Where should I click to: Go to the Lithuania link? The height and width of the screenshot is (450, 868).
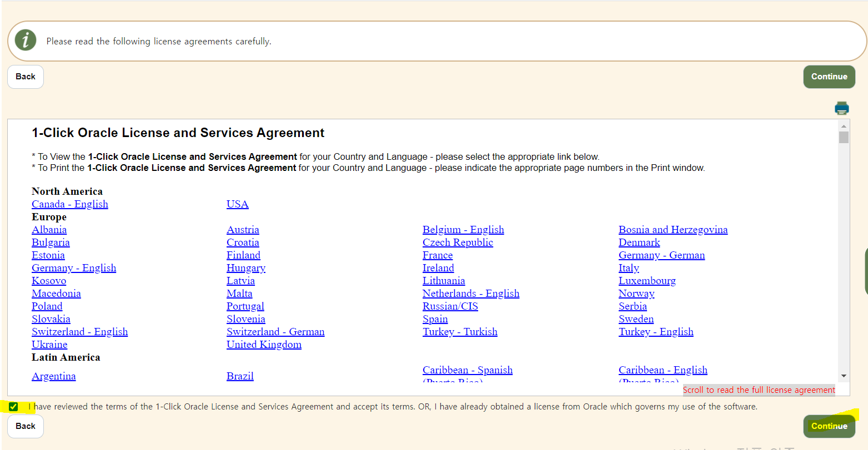(444, 281)
